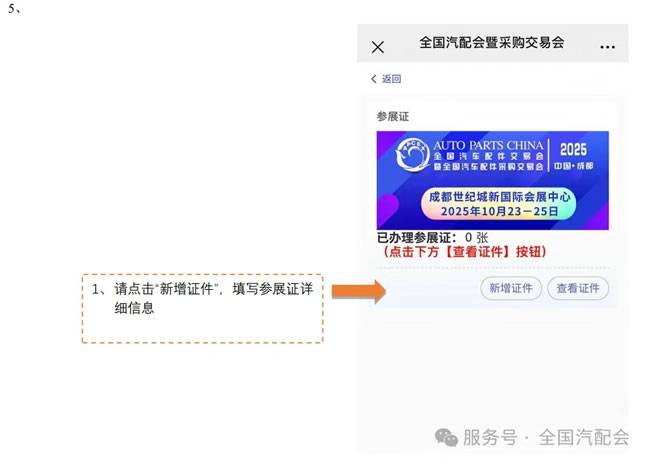Click the page title 全国汽配会暨采购交易会

point(492,42)
